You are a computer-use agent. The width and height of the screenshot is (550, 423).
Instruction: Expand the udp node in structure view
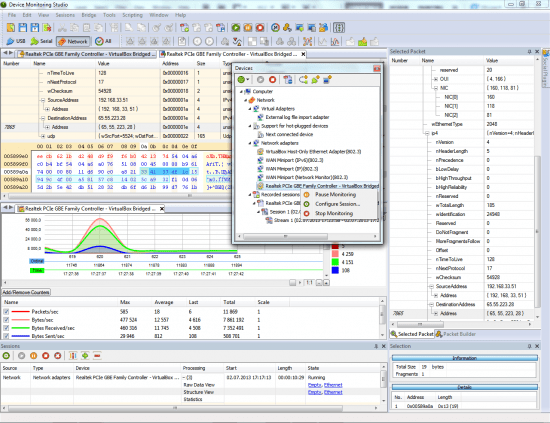(x=43, y=136)
